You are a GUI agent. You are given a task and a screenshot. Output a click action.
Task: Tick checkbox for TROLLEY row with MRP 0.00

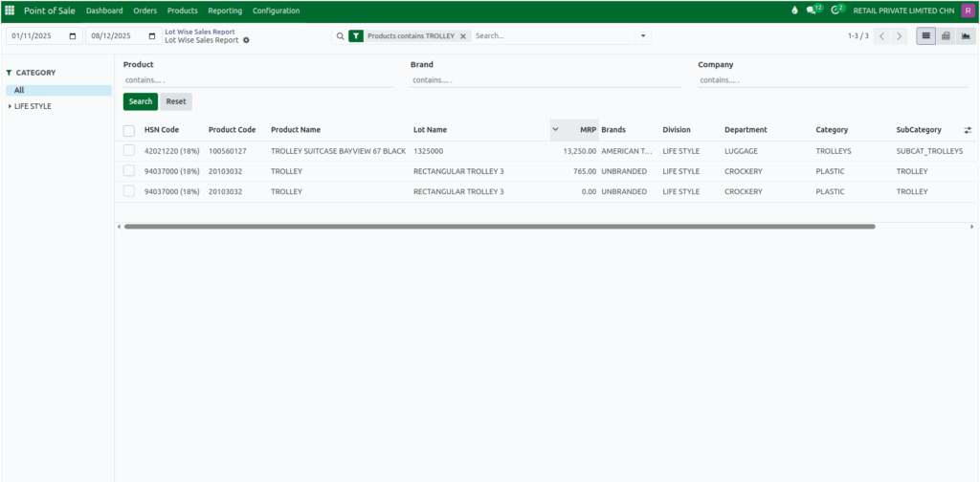129,191
